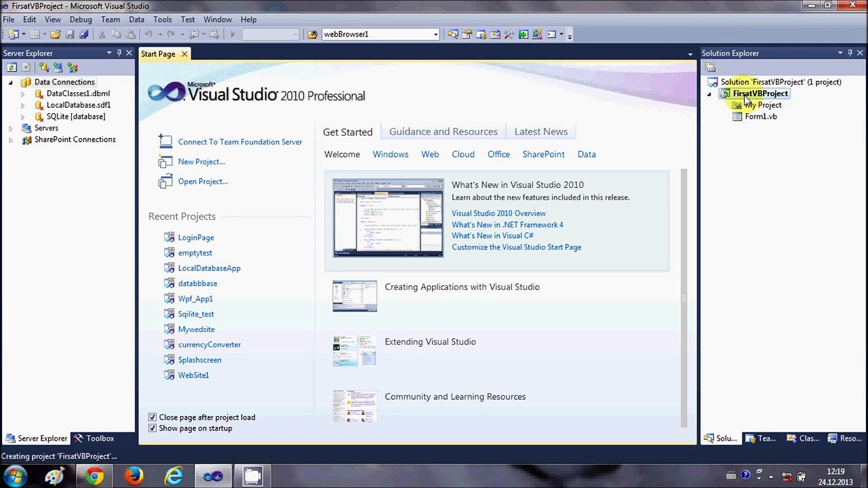Toggle auto-hide pin on Solution Explorer panel

[850, 53]
